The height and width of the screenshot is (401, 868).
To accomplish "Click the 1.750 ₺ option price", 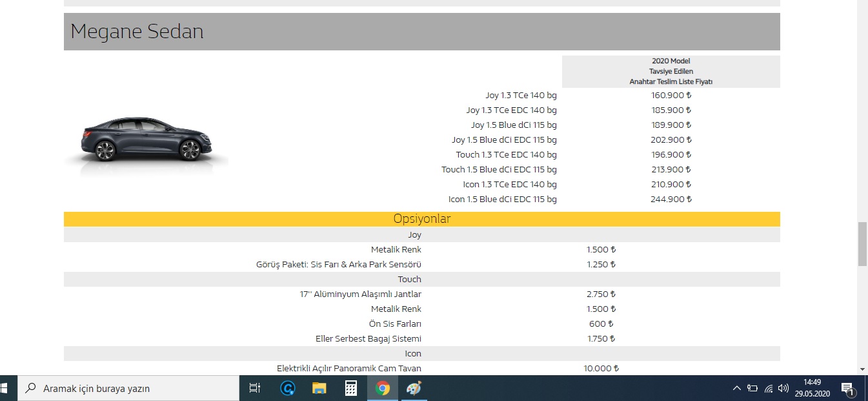I will (601, 339).
